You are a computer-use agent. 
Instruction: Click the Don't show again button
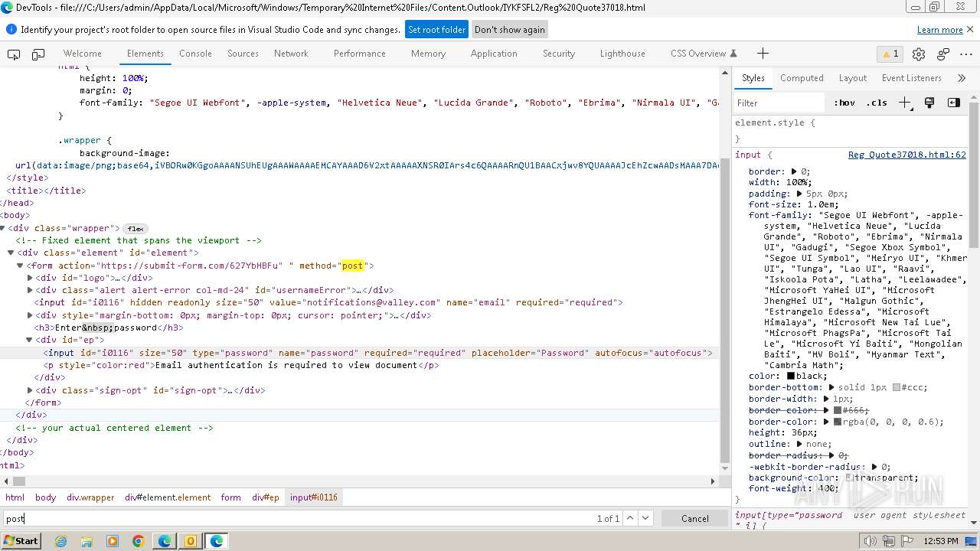pyautogui.click(x=510, y=30)
